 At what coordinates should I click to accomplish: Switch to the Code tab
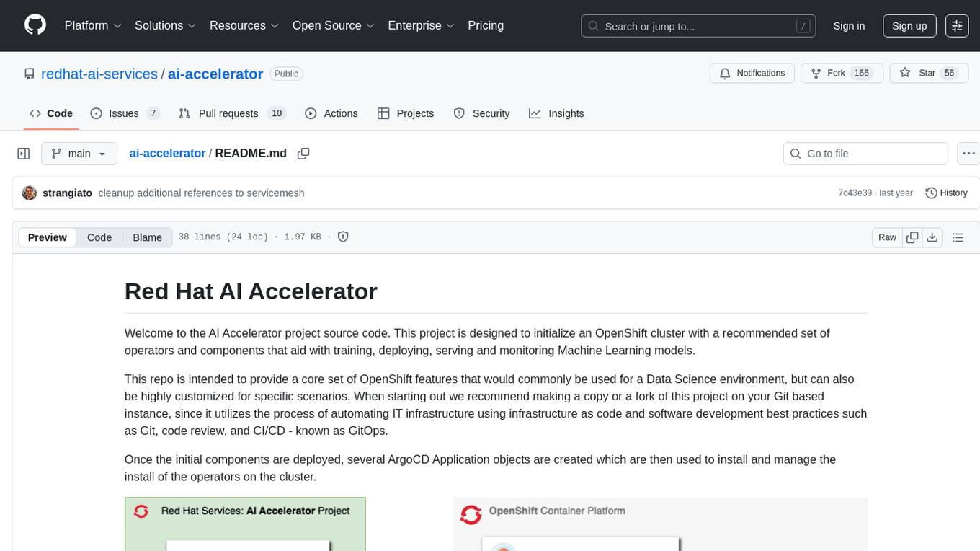pyautogui.click(x=51, y=113)
